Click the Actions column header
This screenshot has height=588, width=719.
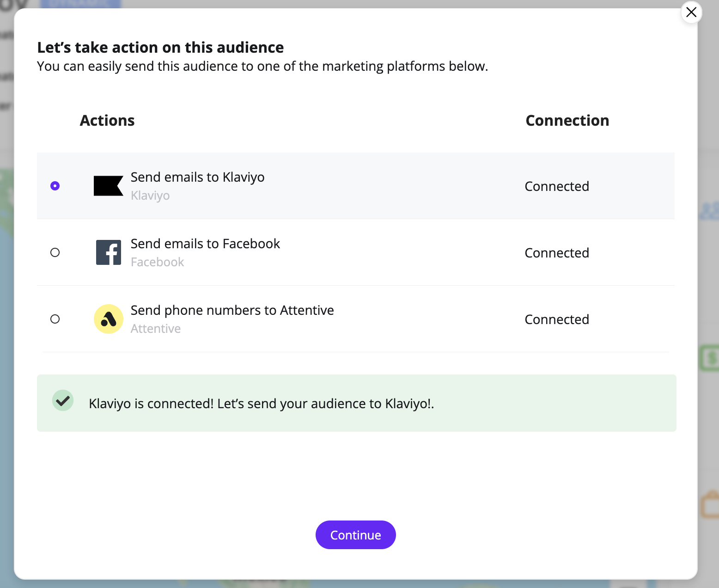pos(107,120)
